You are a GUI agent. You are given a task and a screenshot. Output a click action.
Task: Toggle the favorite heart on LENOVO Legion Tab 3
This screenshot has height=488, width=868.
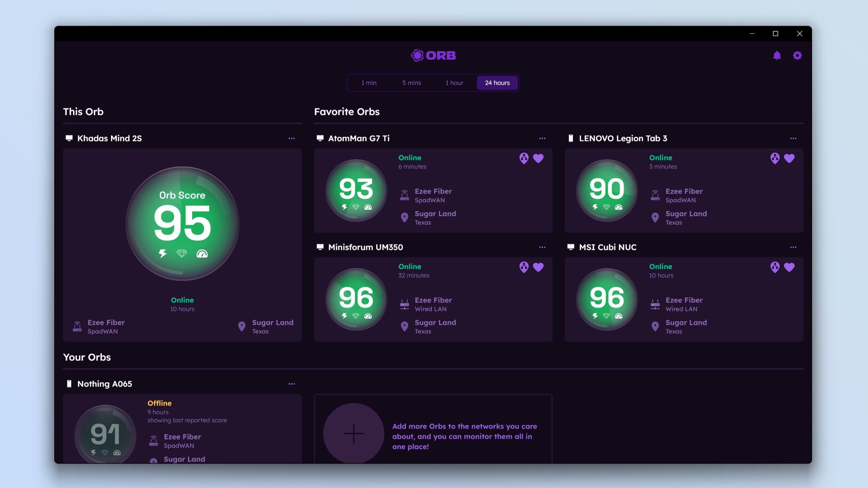[x=789, y=158]
